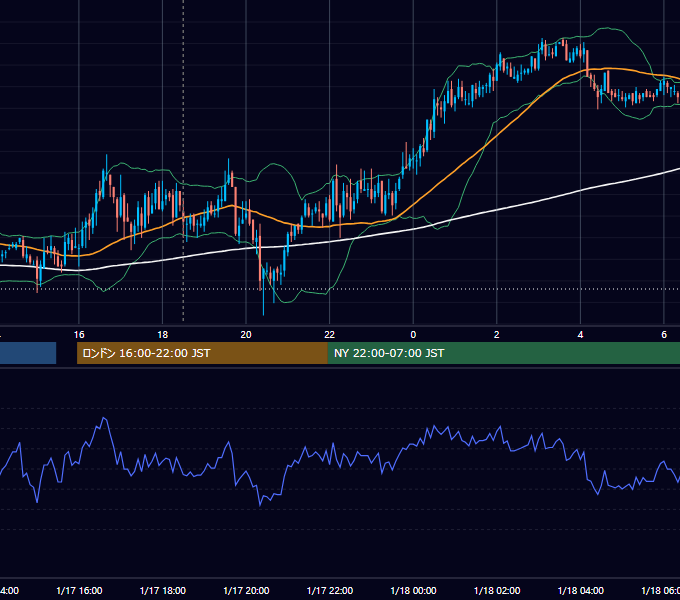Click the hour label 4 on price chart axis
680x600 pixels.
[x=580, y=335]
